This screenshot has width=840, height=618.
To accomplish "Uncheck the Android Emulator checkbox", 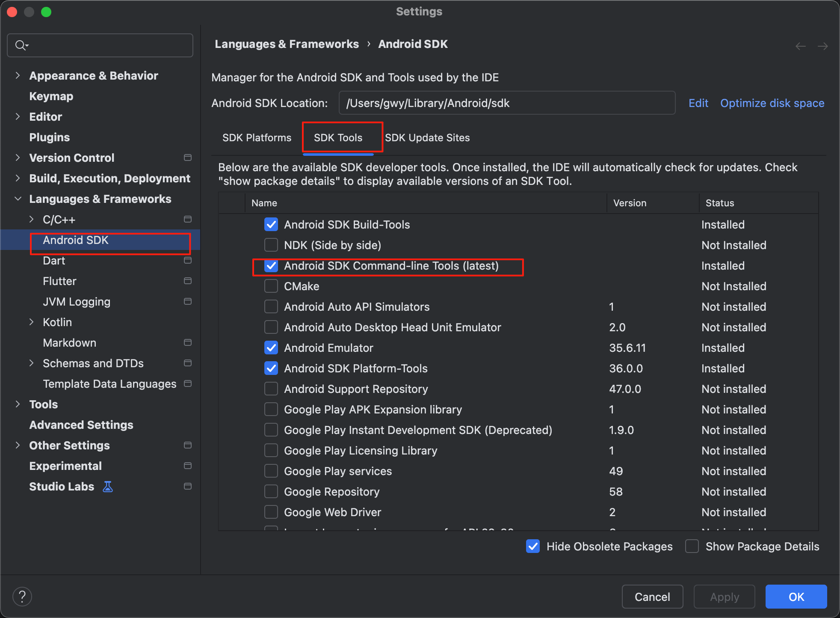I will (x=271, y=348).
